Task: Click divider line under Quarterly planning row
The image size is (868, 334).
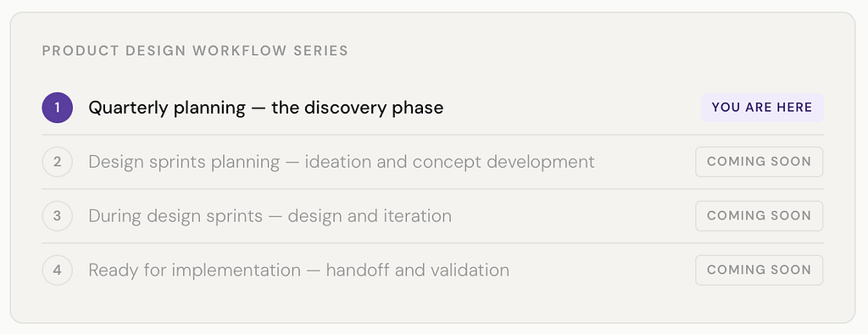Action: click(x=432, y=135)
